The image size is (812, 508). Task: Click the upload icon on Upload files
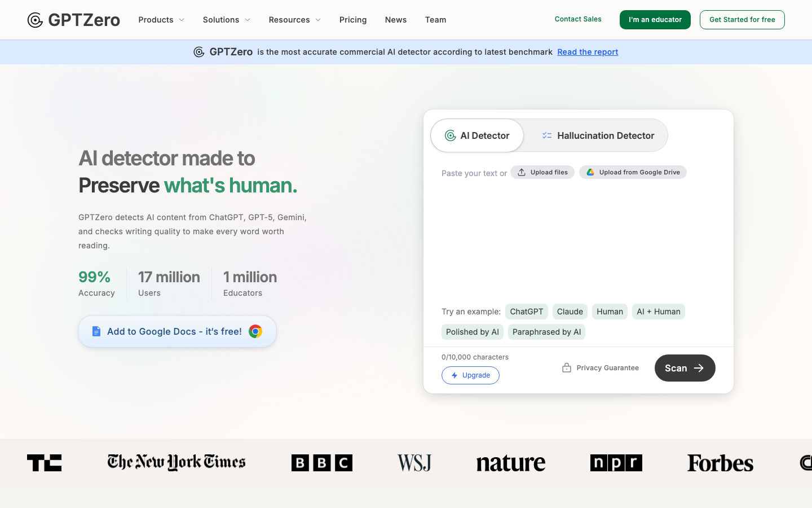522,172
